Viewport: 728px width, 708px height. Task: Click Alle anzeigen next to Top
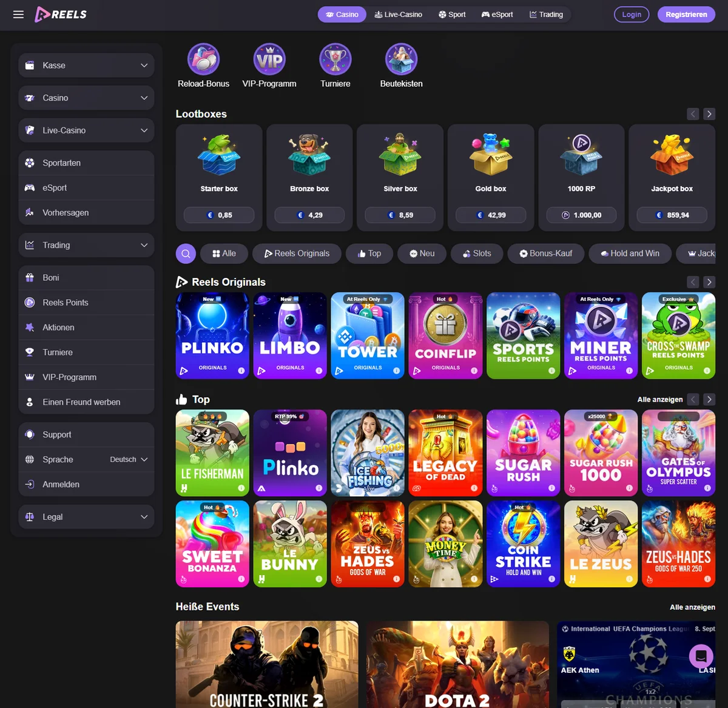(x=660, y=399)
